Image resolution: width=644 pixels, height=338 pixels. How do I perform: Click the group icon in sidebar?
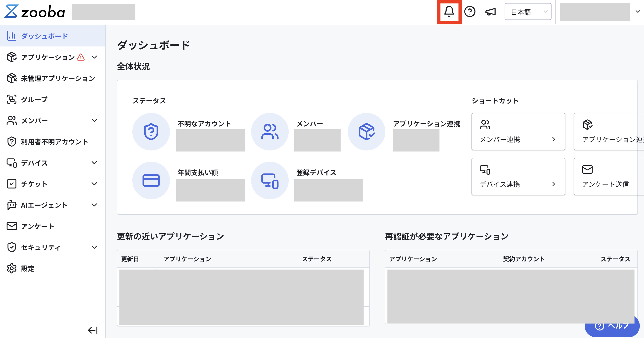pos(11,100)
